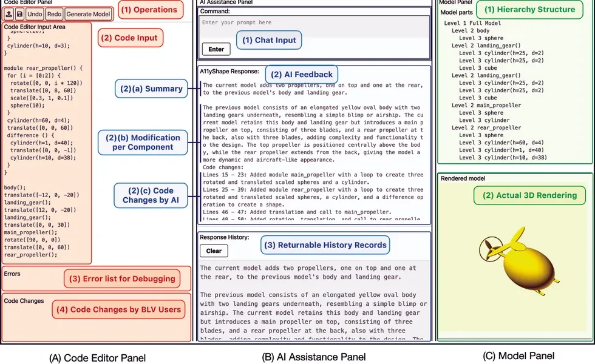The width and height of the screenshot is (595, 364).
Task: Select Level 2 body in hierarchy
Action: (471, 30)
